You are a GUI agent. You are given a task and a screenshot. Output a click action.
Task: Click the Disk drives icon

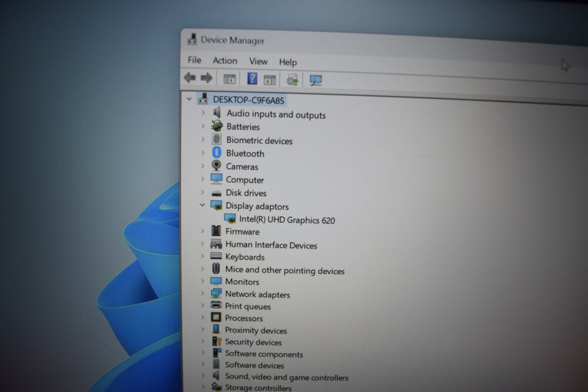pyautogui.click(x=216, y=193)
